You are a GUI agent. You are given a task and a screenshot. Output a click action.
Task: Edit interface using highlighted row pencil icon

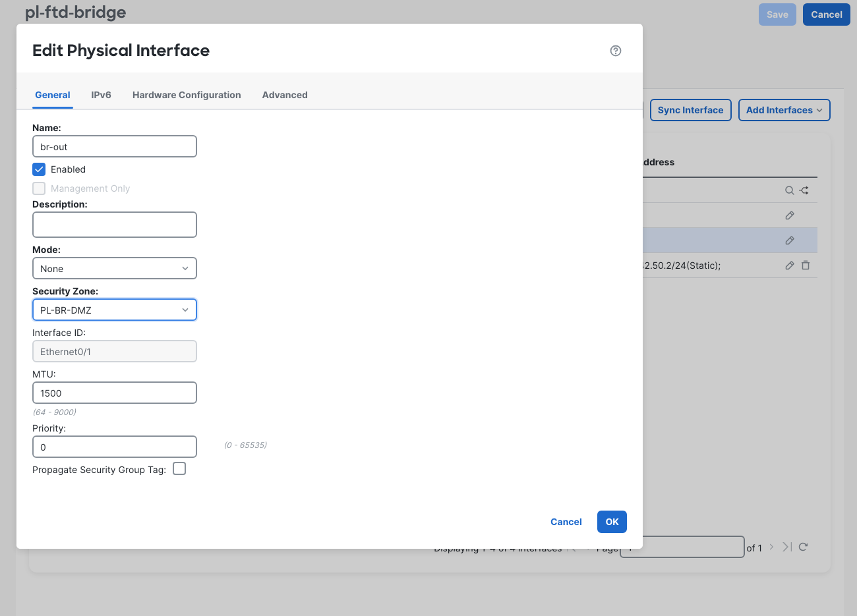(790, 240)
